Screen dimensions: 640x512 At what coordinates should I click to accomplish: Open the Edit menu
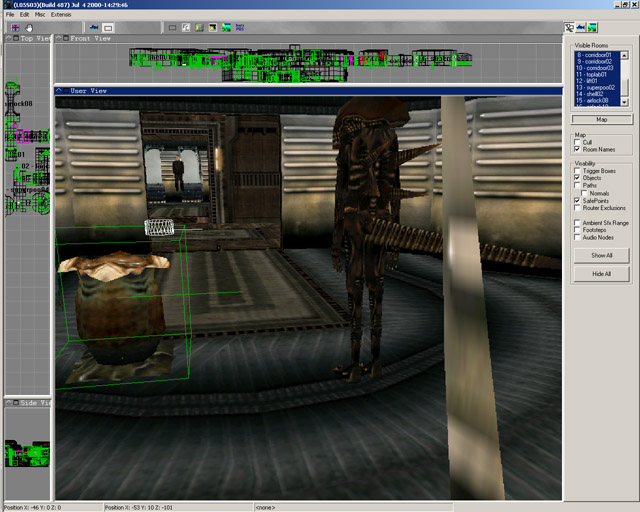click(x=24, y=15)
